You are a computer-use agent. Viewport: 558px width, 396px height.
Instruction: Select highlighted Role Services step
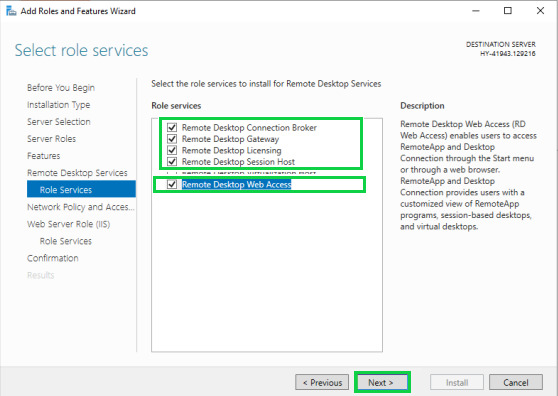(81, 190)
